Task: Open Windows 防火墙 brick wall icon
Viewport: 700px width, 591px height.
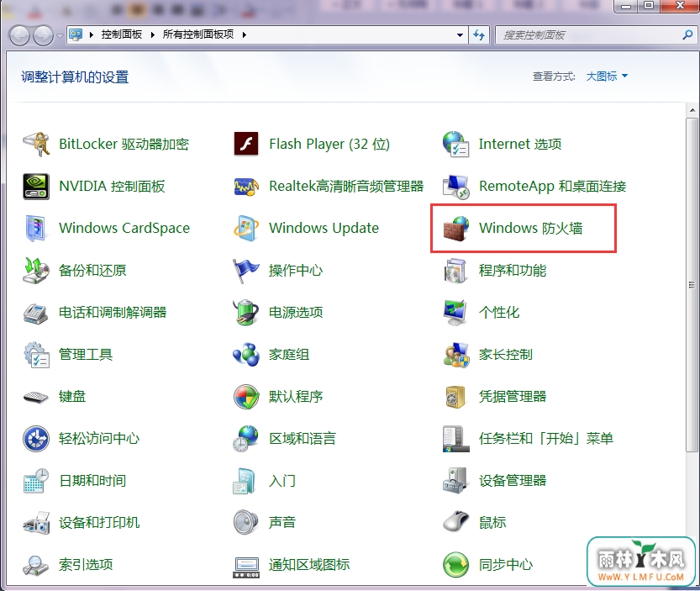Action: [455, 229]
